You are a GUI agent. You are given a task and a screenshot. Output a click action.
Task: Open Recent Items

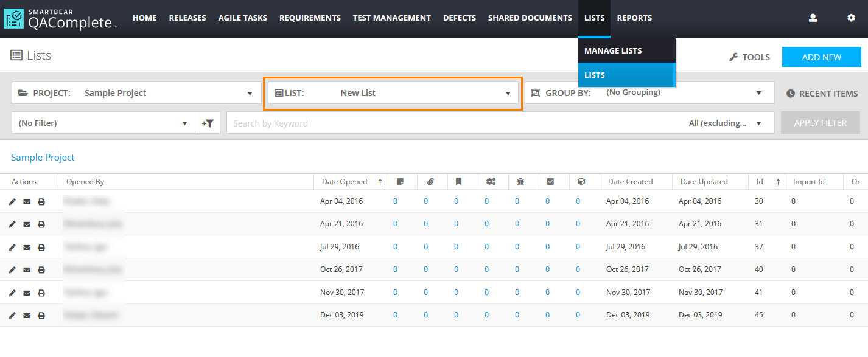coord(822,94)
